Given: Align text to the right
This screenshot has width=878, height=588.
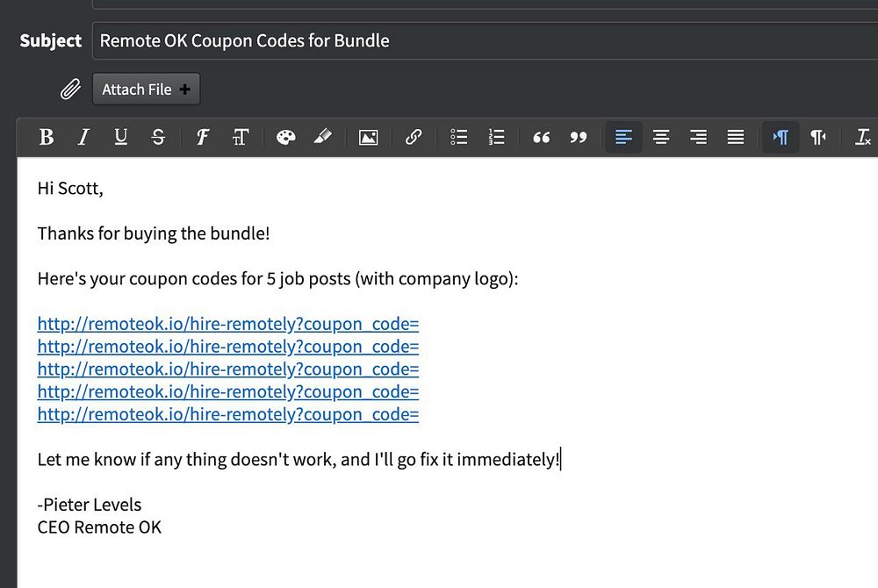Looking at the screenshot, I should pyautogui.click(x=698, y=137).
